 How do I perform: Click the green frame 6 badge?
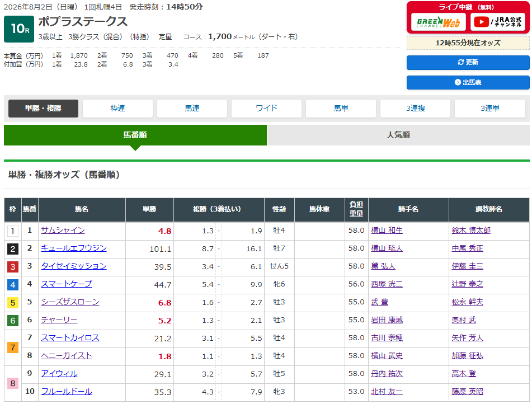click(x=12, y=321)
